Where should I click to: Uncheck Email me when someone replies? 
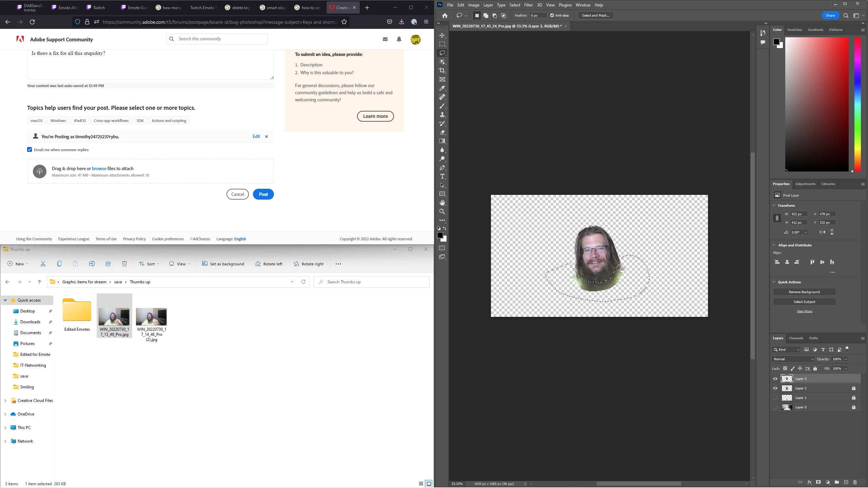click(29, 150)
